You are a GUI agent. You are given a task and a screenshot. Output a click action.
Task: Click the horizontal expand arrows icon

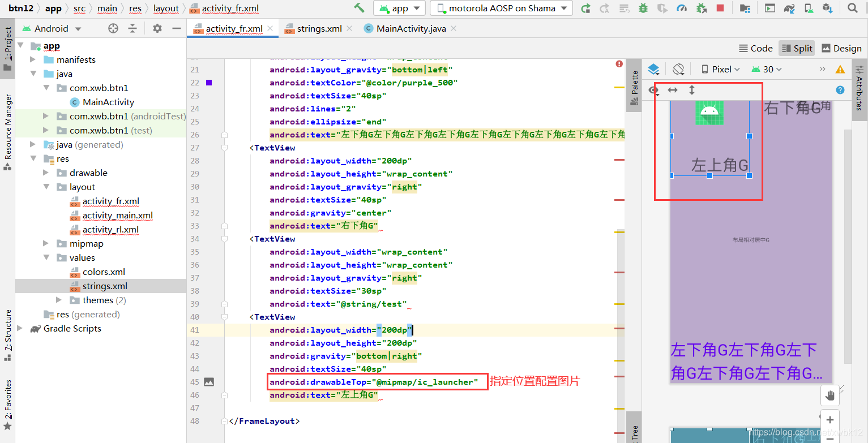[673, 90]
